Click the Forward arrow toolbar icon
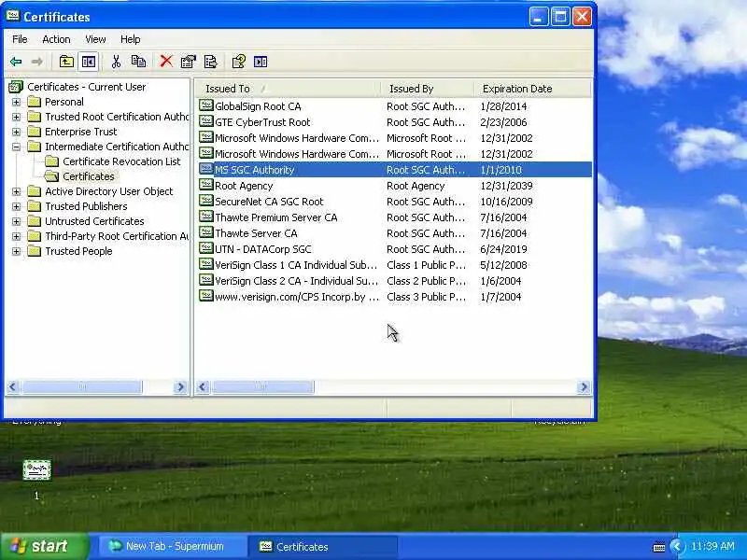 (x=36, y=62)
